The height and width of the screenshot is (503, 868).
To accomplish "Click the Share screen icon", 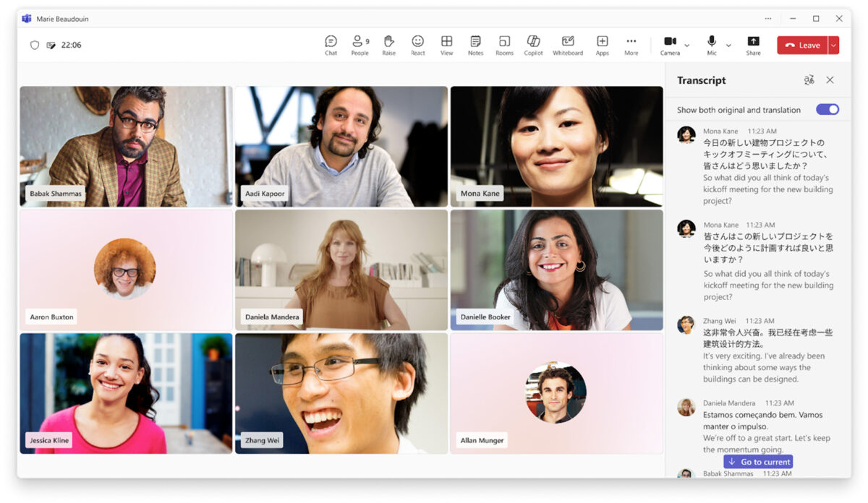I will [x=753, y=45].
